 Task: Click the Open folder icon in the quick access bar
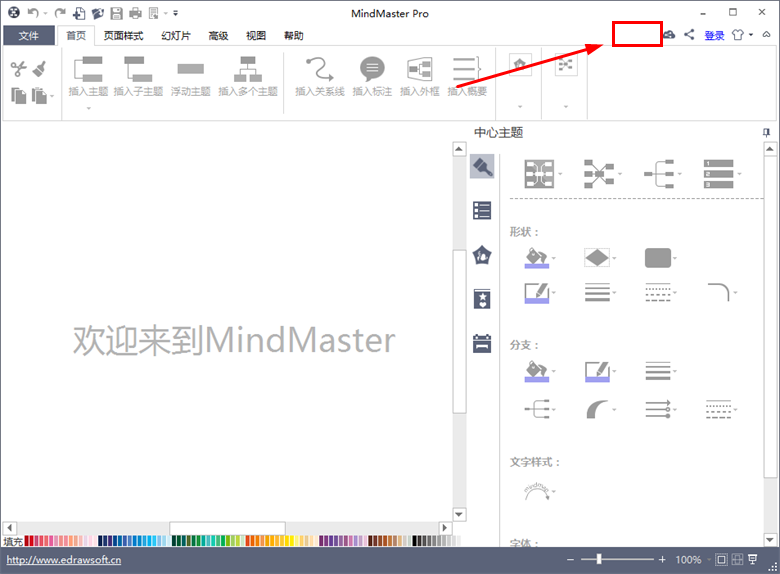(98, 13)
